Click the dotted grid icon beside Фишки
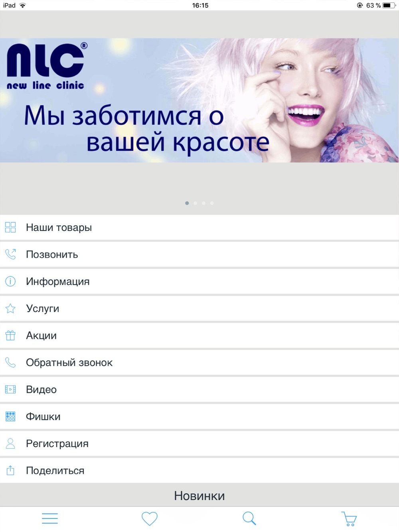Image resolution: width=399 pixels, height=532 pixels. pyautogui.click(x=10, y=417)
